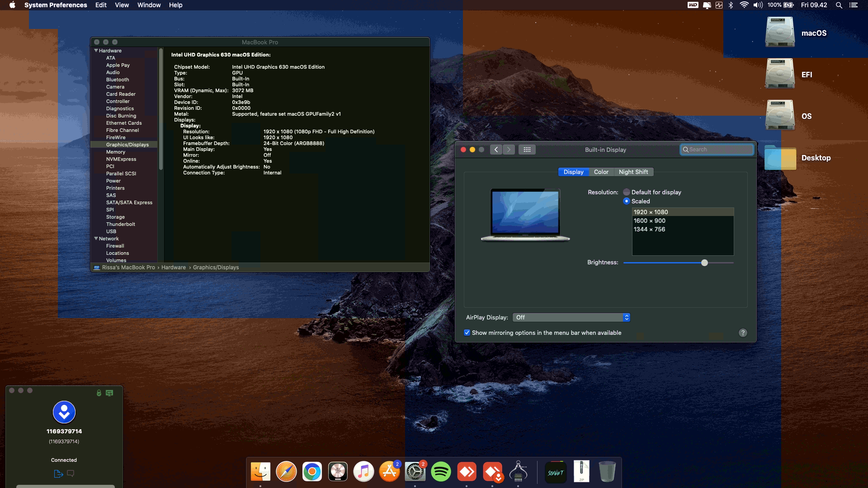Select Default for display resolution

click(626, 192)
